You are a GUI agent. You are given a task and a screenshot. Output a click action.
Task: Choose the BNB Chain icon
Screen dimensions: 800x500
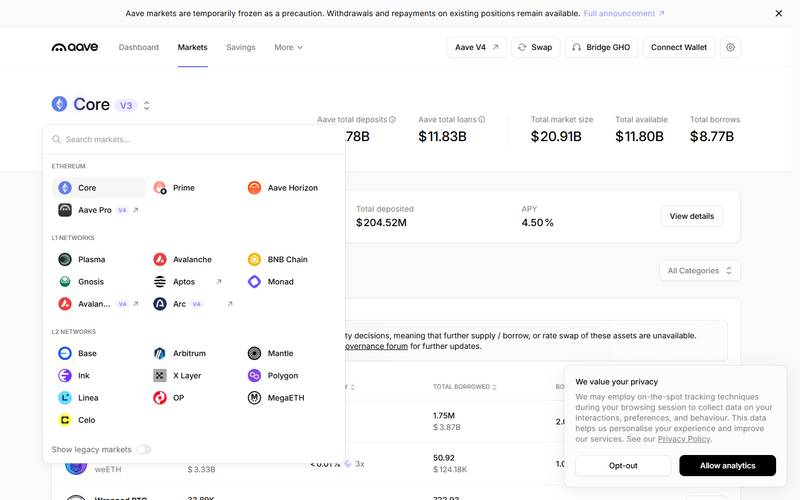point(254,259)
